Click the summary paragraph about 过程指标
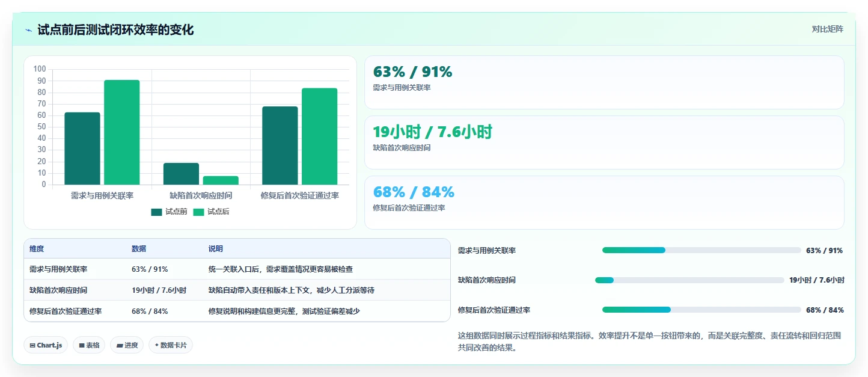Viewport: 868px width, 377px height. (x=650, y=341)
